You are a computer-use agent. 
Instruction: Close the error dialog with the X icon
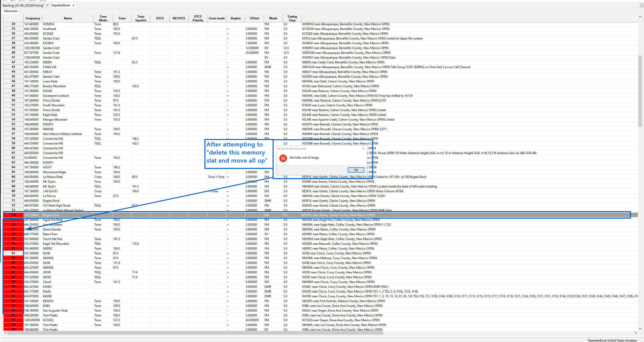point(363,149)
